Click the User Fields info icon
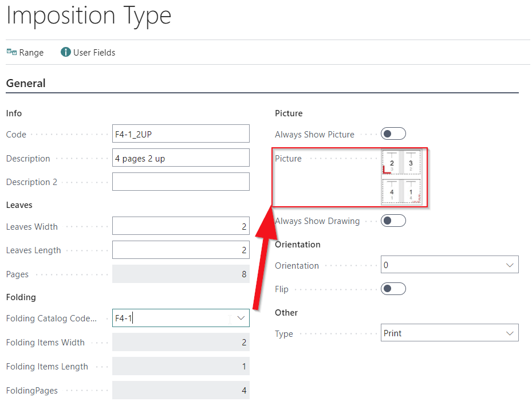The height and width of the screenshot is (405, 532). 65,52
